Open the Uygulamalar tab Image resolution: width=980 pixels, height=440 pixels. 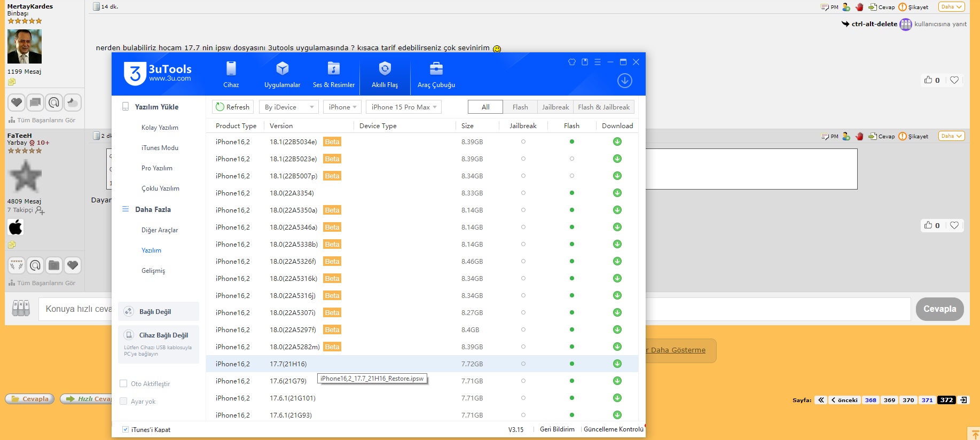point(282,74)
